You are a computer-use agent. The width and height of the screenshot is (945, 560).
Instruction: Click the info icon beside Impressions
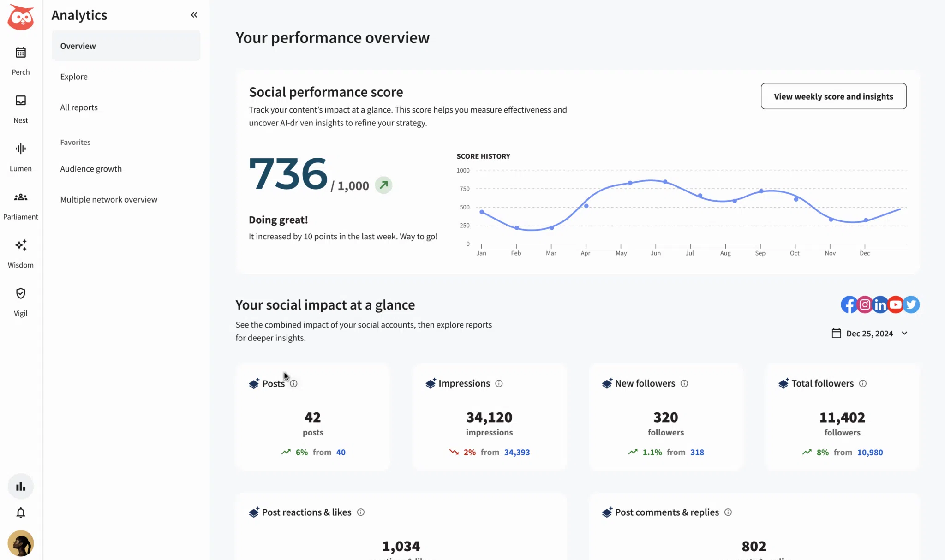[x=499, y=383]
